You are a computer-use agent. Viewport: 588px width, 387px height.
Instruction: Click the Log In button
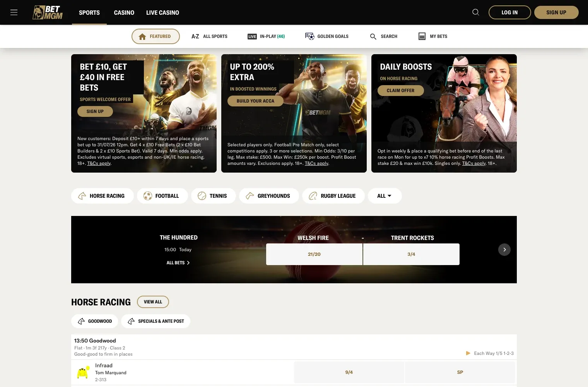click(x=509, y=12)
